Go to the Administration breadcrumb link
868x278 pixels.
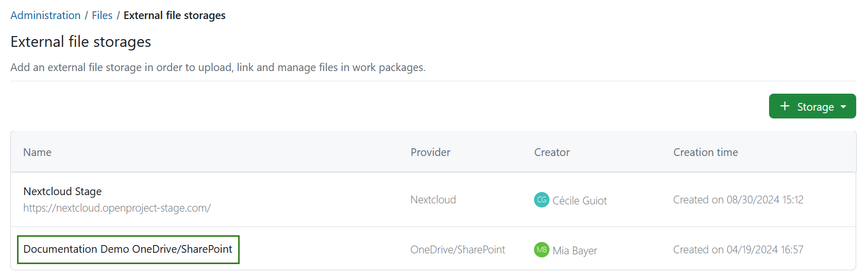point(45,15)
